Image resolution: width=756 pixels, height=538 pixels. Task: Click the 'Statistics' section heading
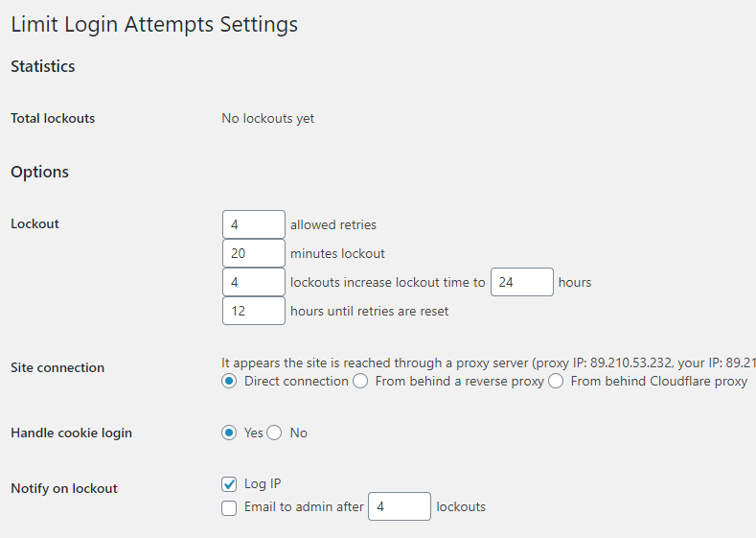[x=43, y=66]
